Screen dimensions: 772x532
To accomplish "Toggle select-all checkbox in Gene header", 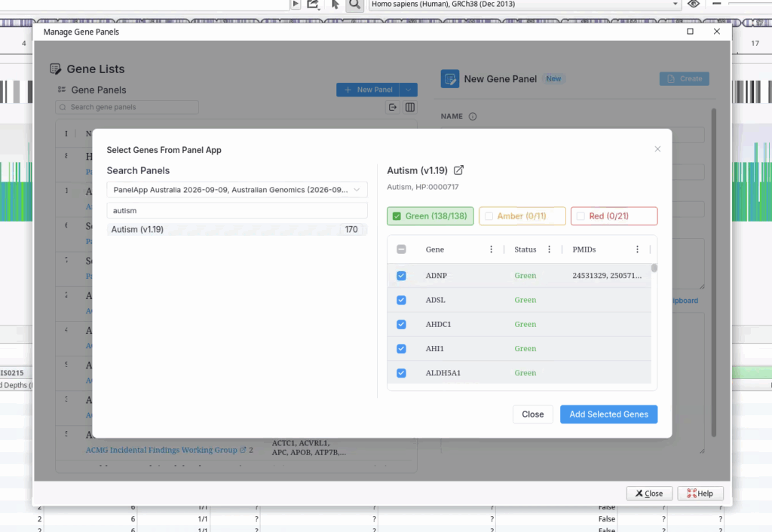I will tap(401, 249).
